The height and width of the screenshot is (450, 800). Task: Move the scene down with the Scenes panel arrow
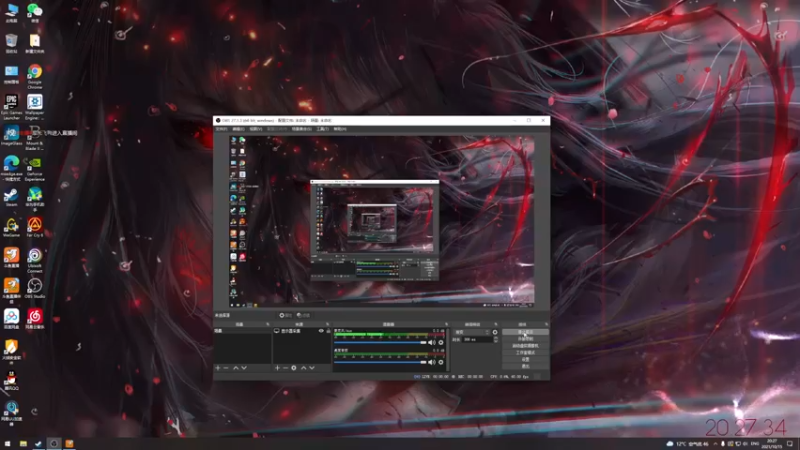244,368
